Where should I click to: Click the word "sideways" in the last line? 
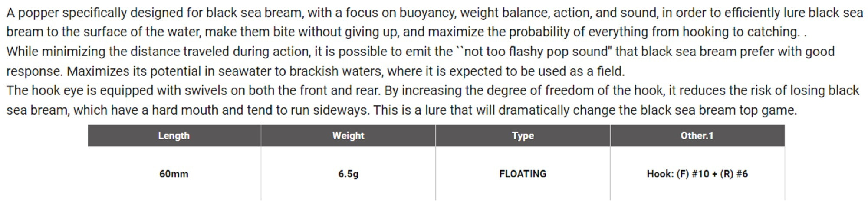click(339, 110)
